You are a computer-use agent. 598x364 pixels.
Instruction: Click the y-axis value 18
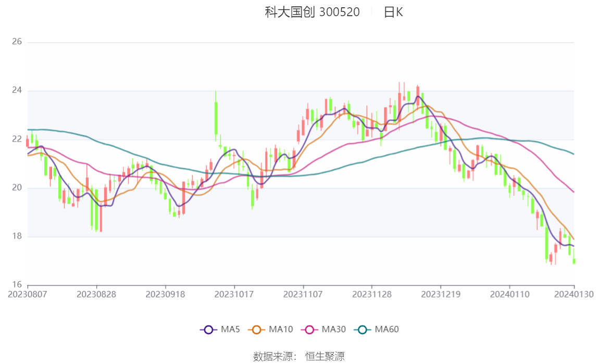tap(17, 236)
